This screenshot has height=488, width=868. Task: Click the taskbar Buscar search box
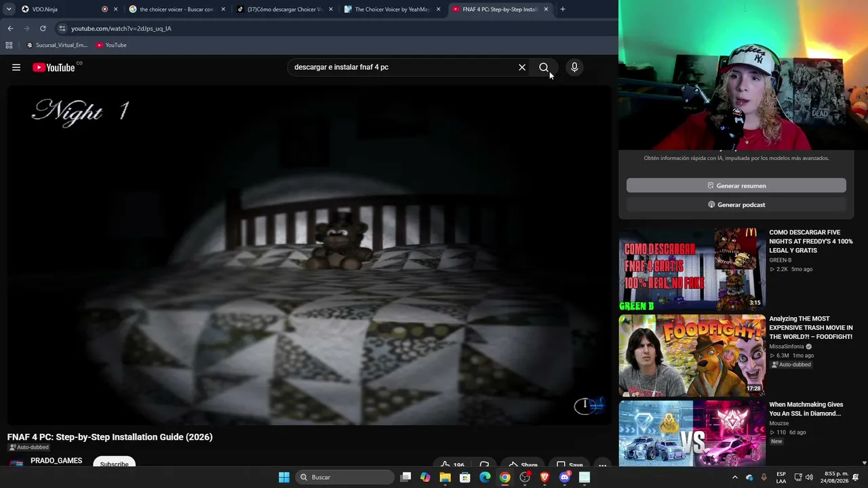(x=345, y=477)
